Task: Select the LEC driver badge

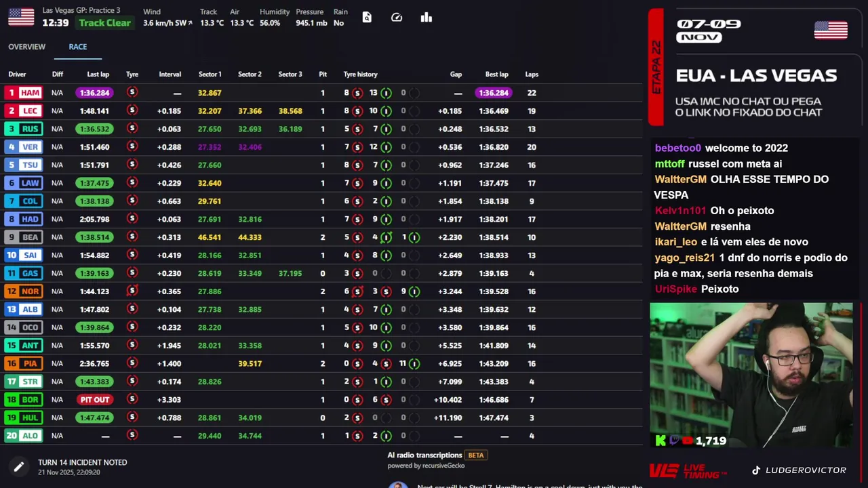Action: tap(24, 110)
